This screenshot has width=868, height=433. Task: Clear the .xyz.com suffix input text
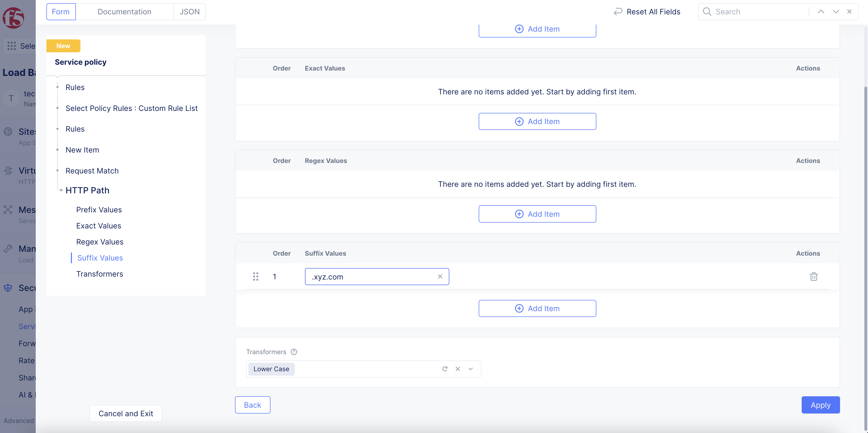click(440, 277)
